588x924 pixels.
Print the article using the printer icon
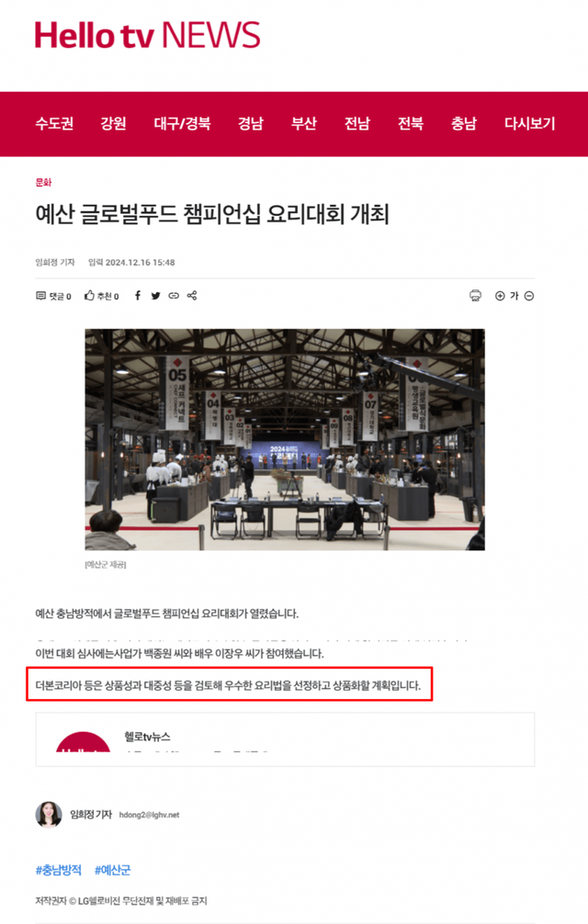[x=476, y=296]
